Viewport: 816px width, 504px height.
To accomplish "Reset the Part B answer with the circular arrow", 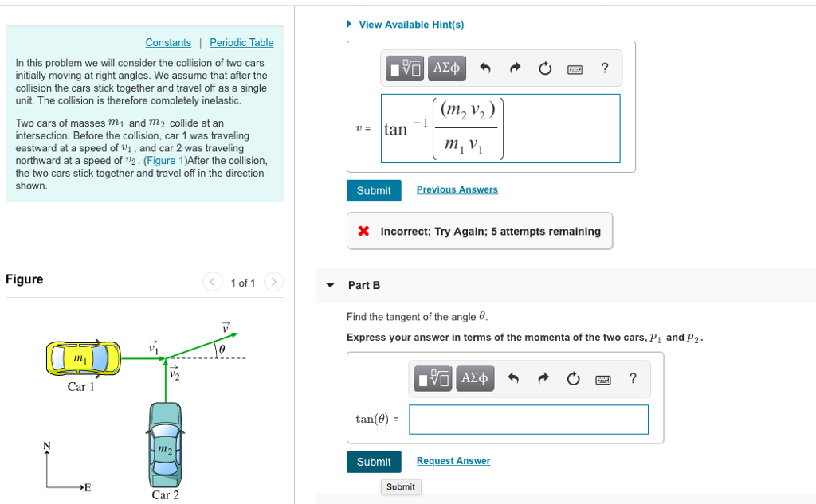I will [x=573, y=378].
